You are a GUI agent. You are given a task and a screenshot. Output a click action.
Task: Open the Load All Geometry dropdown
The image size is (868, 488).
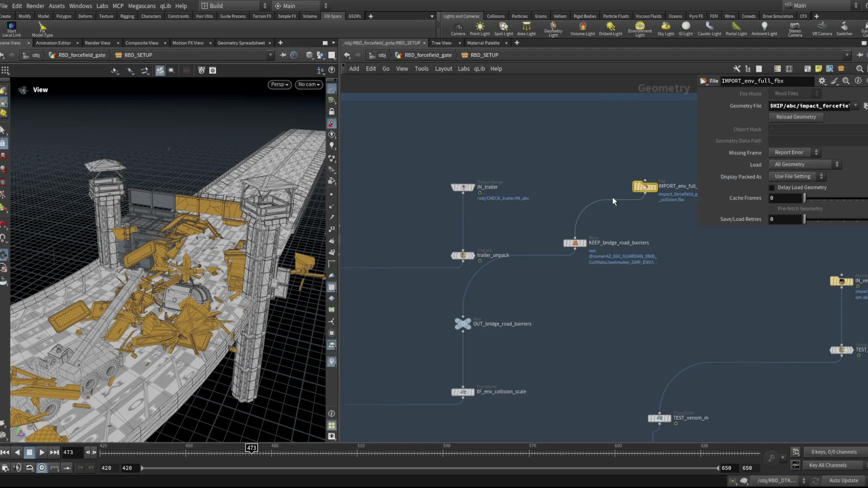(x=805, y=164)
